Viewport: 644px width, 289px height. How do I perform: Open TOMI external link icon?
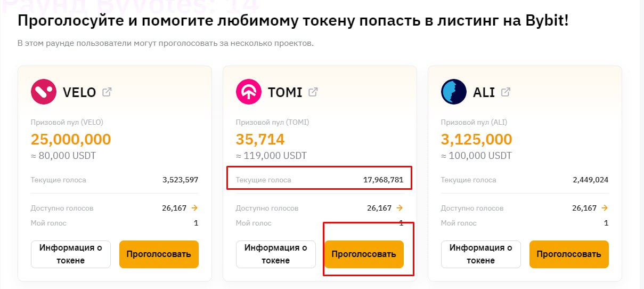coord(313,92)
